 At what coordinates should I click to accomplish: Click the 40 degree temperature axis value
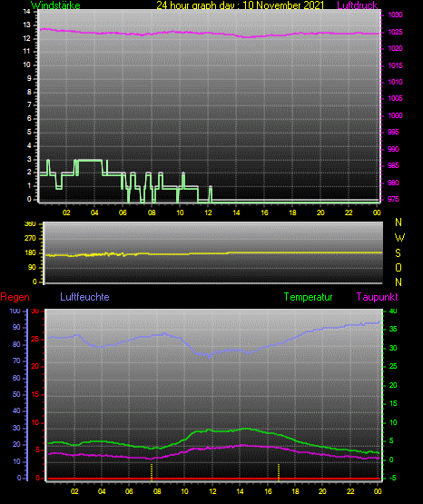click(x=393, y=311)
